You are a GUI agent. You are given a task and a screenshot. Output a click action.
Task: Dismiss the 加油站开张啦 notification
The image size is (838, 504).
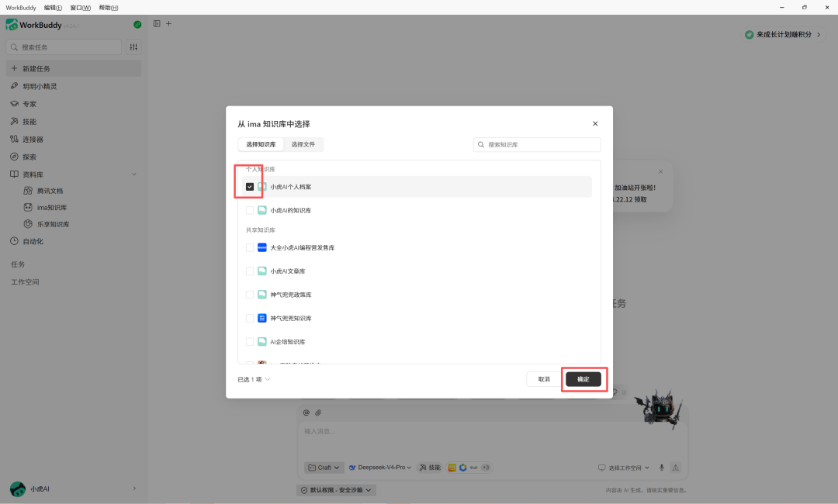[660, 172]
